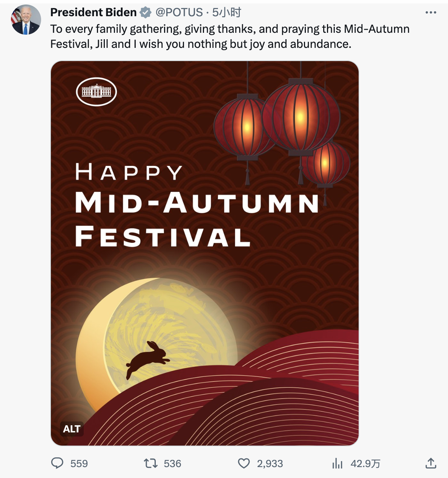448x478 pixels.
Task: Click the reply count 559
Action: (79, 463)
